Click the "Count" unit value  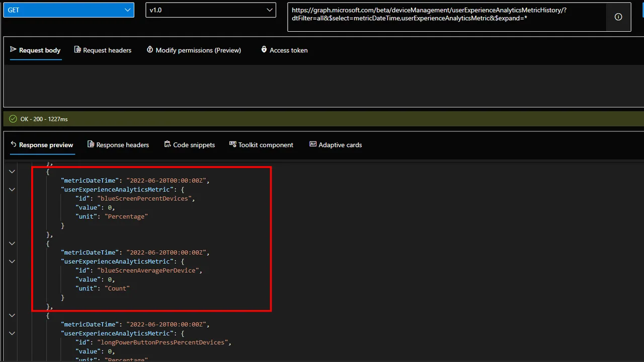(117, 289)
